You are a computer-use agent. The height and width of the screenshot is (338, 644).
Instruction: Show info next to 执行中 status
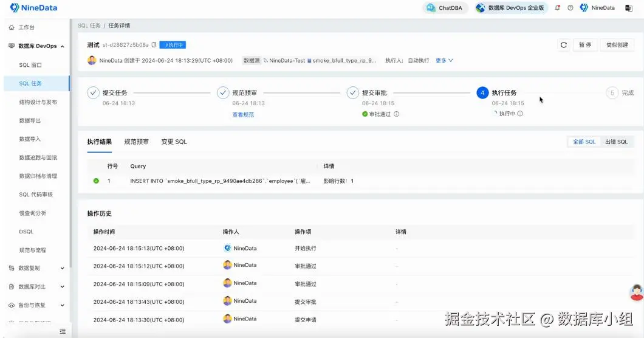520,114
